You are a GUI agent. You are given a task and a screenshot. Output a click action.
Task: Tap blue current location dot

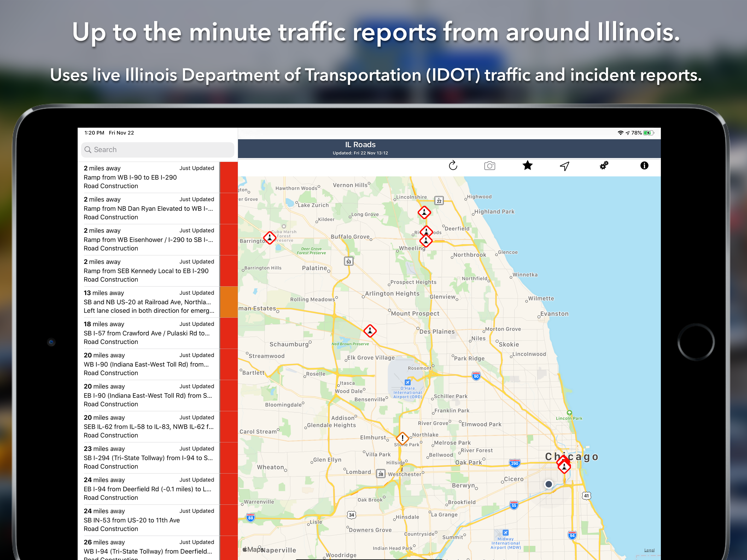[x=548, y=484]
